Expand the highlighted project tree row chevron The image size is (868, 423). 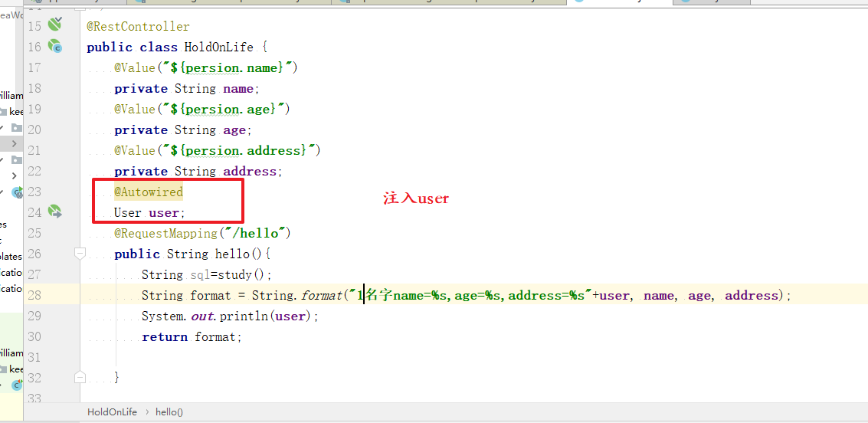click(15, 143)
